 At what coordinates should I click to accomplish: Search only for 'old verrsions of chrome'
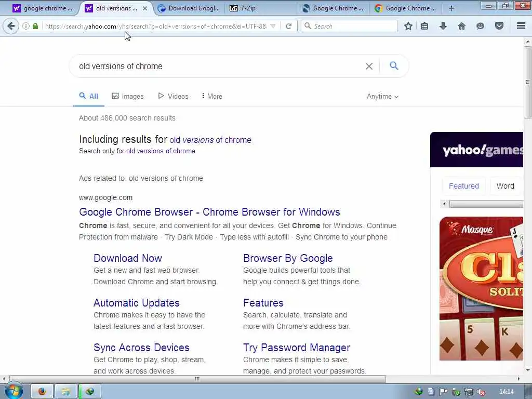(161, 151)
